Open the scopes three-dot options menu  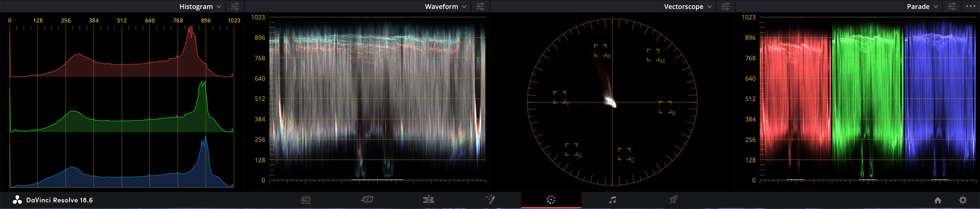[x=971, y=7]
